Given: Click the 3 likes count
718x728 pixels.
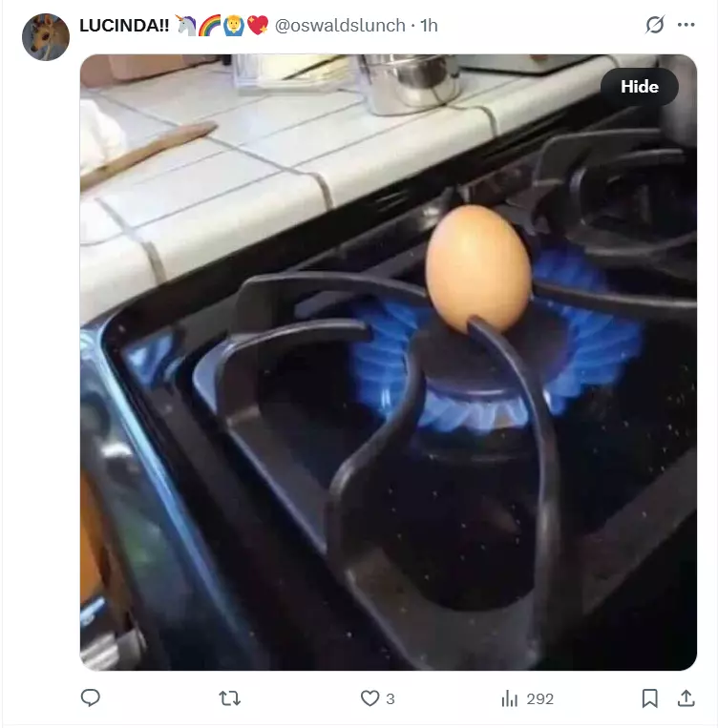Looking at the screenshot, I should tap(391, 698).
